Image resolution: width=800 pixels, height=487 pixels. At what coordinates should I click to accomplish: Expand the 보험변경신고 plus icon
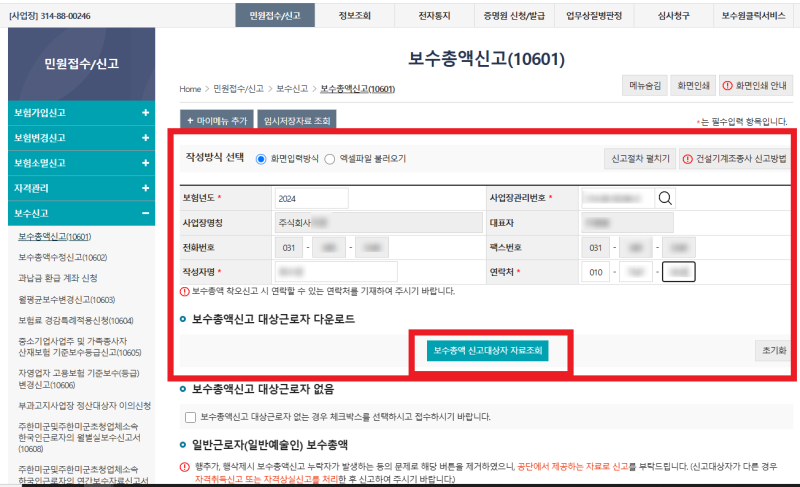145,138
